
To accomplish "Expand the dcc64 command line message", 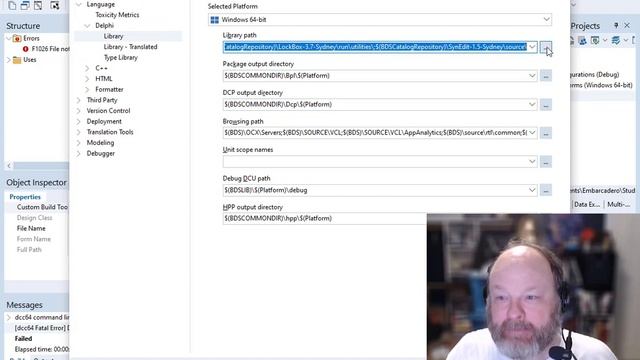I will coord(9,317).
